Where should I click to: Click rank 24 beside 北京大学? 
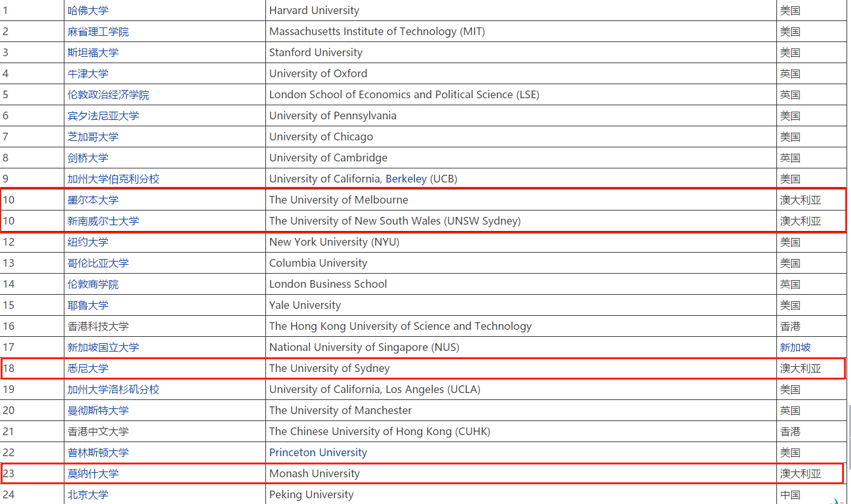pos(8,494)
